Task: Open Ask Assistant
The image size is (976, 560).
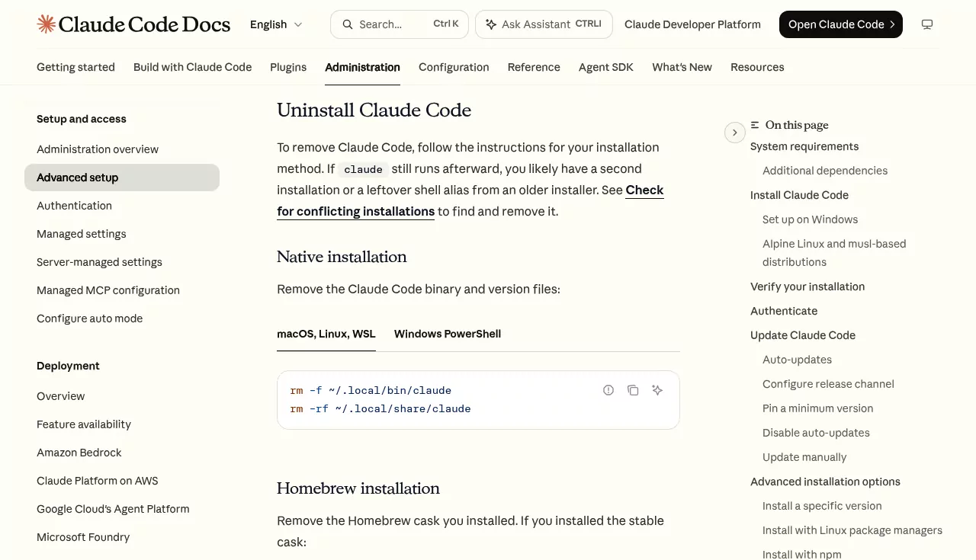Action: click(544, 24)
